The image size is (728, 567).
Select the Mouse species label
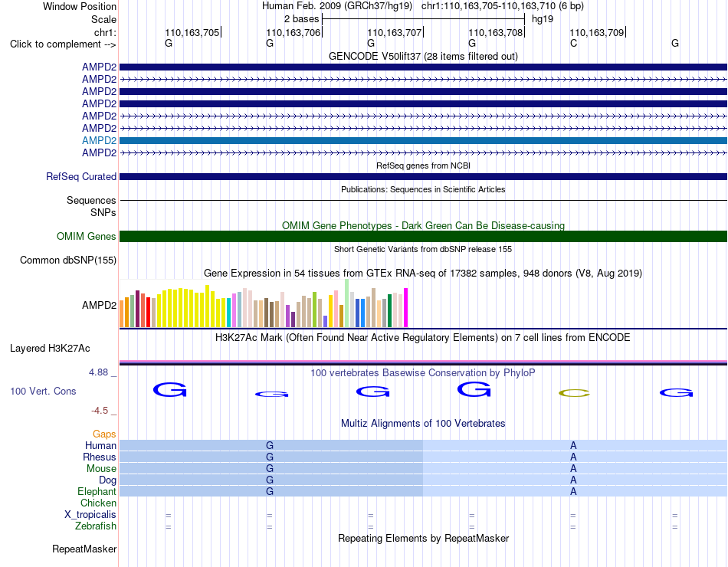[x=101, y=469]
